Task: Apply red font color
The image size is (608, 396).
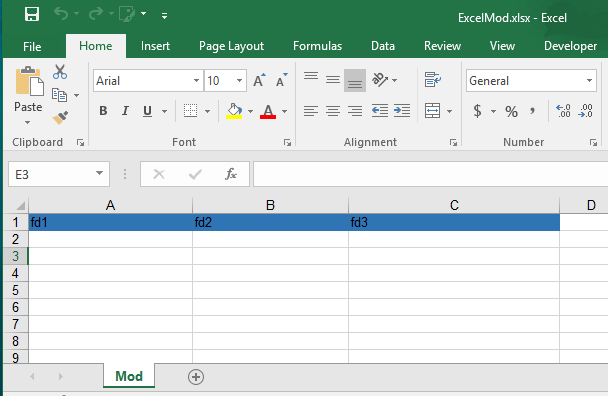Action: point(268,111)
